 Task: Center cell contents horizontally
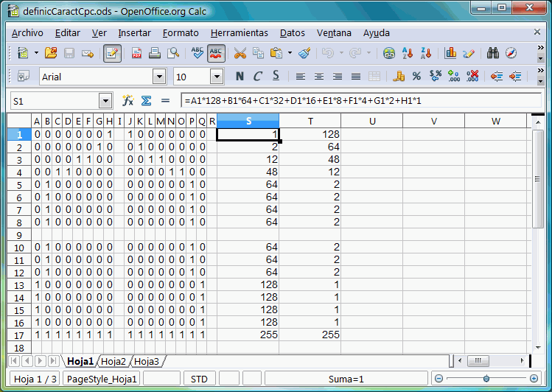click(x=319, y=76)
